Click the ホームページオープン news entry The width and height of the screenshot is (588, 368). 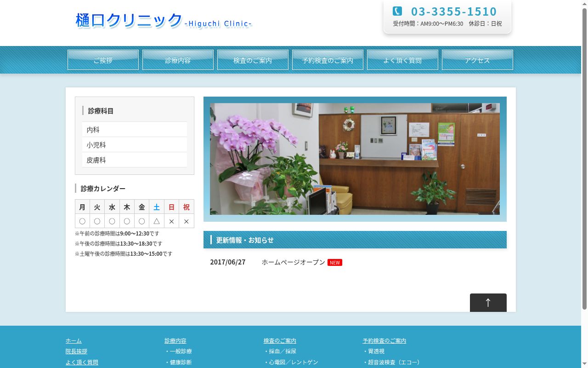(x=294, y=262)
